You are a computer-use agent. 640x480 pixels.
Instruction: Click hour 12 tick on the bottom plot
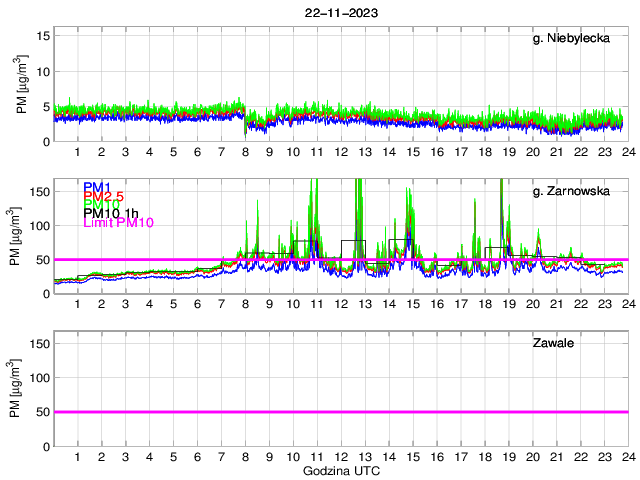tap(341, 456)
